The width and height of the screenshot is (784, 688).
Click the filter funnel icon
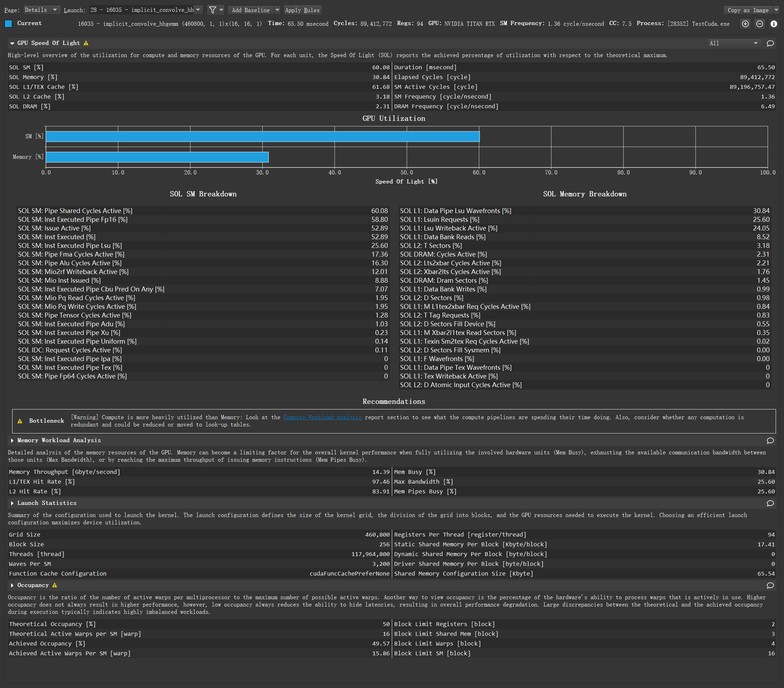tap(212, 10)
